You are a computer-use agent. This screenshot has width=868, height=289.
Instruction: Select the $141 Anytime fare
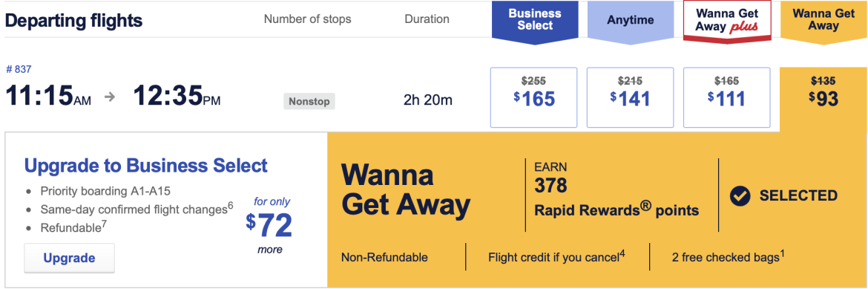631,97
